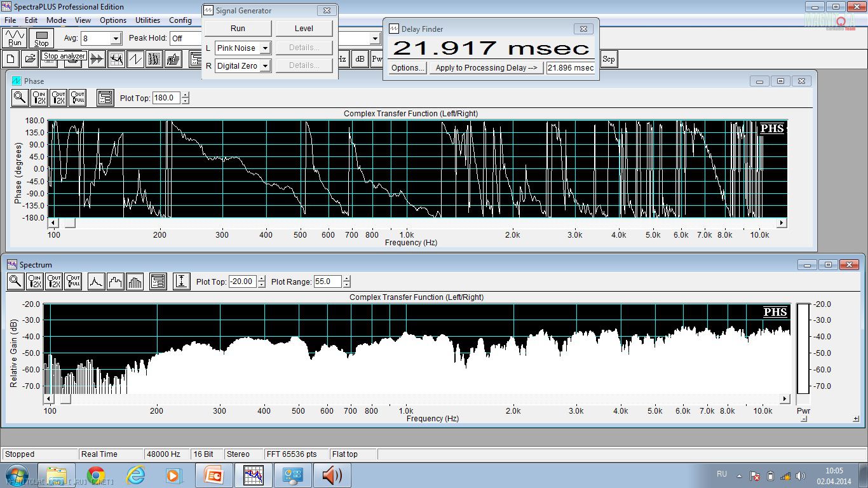Image resolution: width=868 pixels, height=488 pixels.
Task: Click Spectrum plot horizontal scrollbar thumb
Action: tap(65, 399)
